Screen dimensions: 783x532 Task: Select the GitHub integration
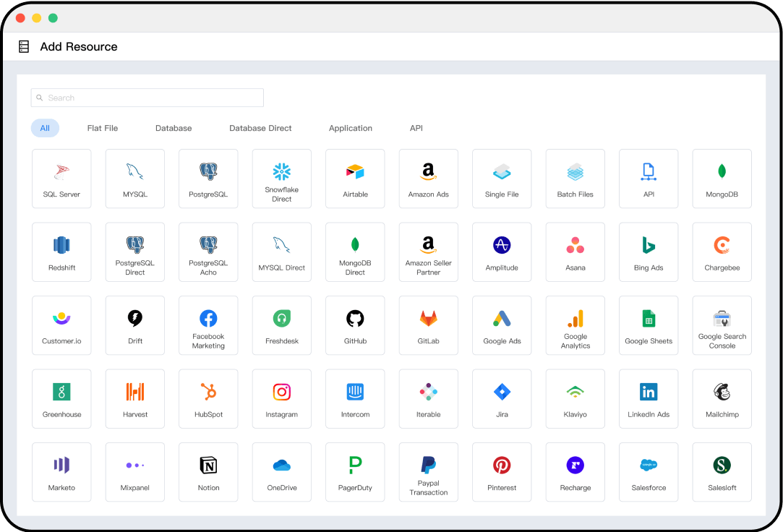[355, 325]
